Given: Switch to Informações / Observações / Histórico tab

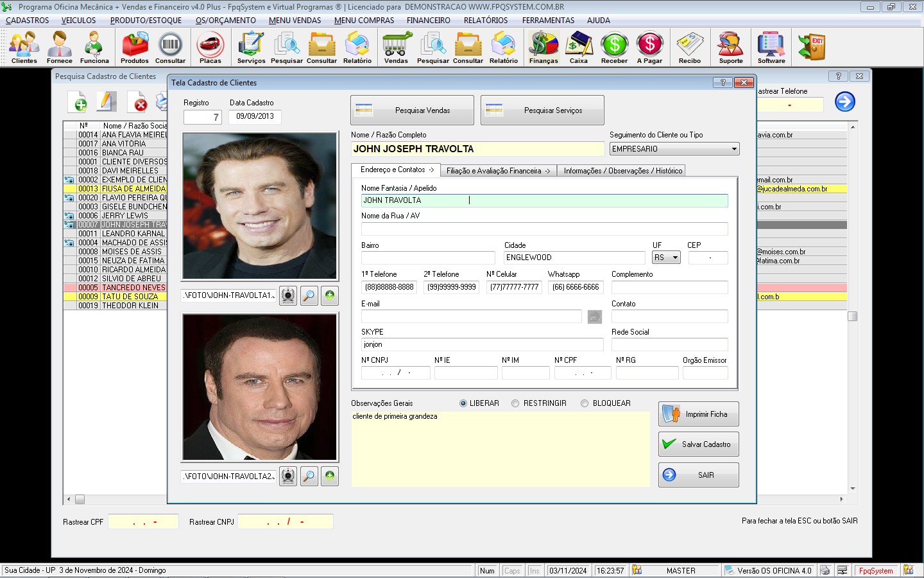Looking at the screenshot, I should tap(622, 171).
